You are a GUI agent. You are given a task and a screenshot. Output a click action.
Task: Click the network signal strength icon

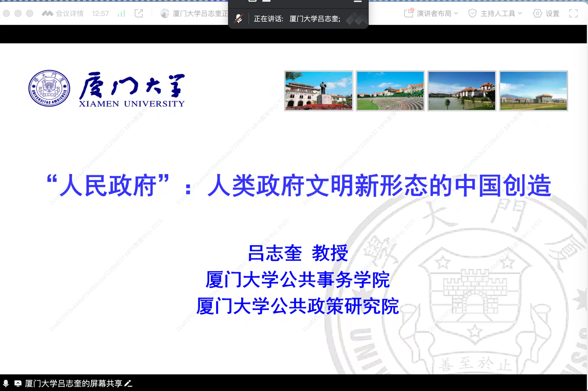pos(121,13)
